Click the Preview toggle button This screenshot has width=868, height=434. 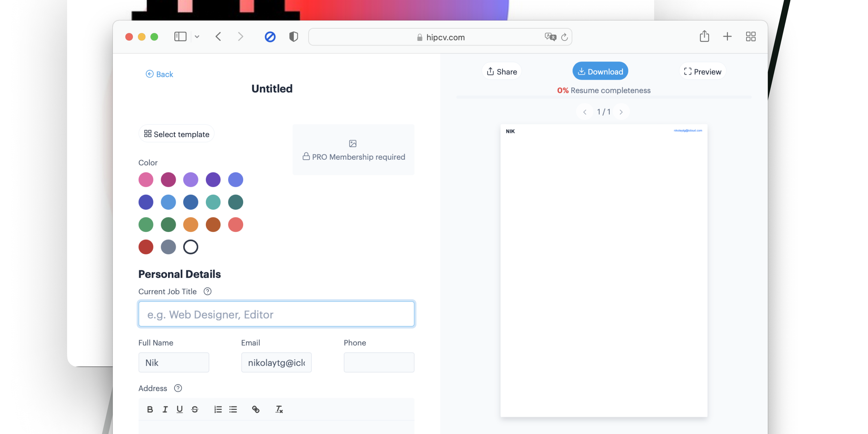pyautogui.click(x=703, y=71)
